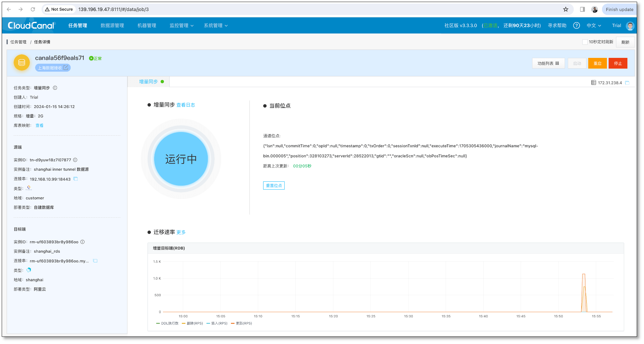Select the 增量同步 tab
This screenshot has width=644, height=344.
149,81
